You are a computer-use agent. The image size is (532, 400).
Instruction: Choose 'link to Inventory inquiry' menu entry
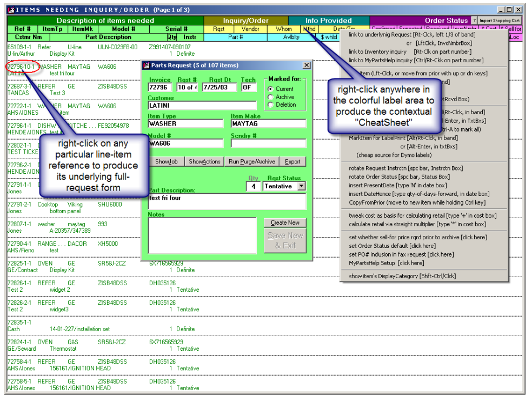coord(377,52)
